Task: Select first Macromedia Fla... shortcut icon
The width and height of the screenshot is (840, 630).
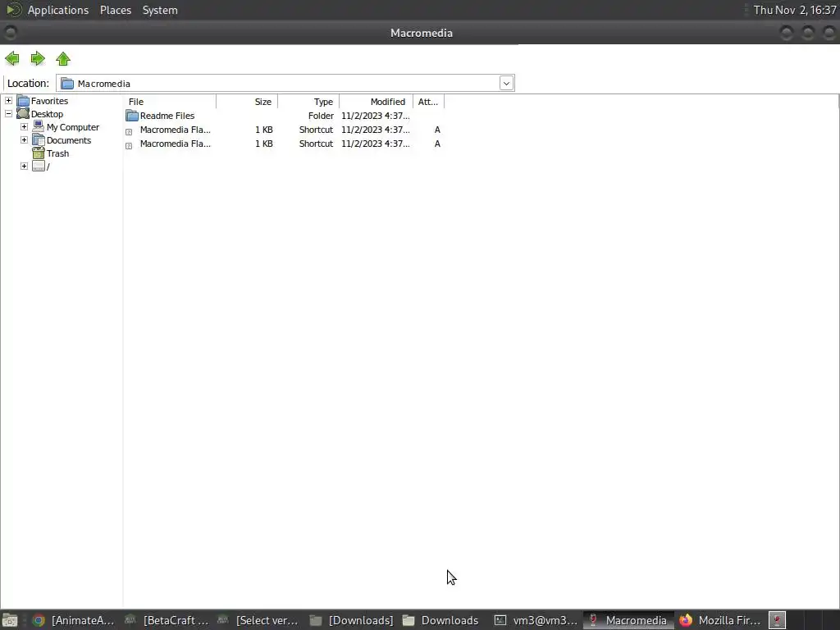Action: click(129, 131)
